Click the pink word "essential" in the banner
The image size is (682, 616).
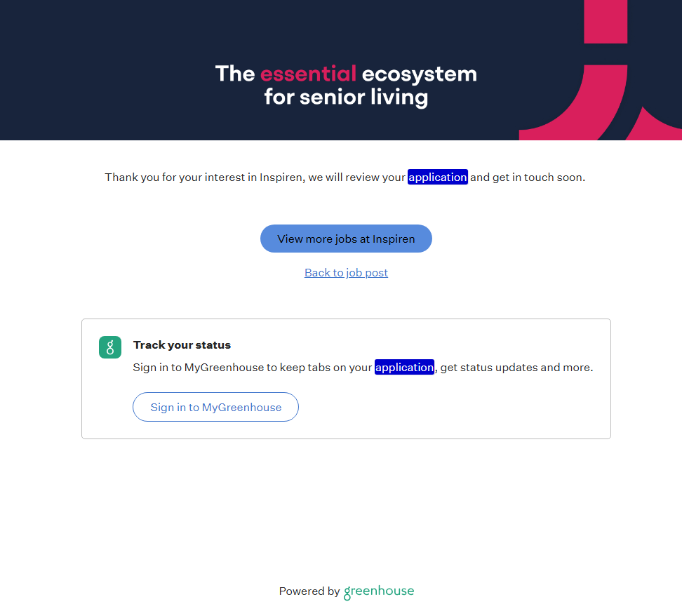pos(308,74)
